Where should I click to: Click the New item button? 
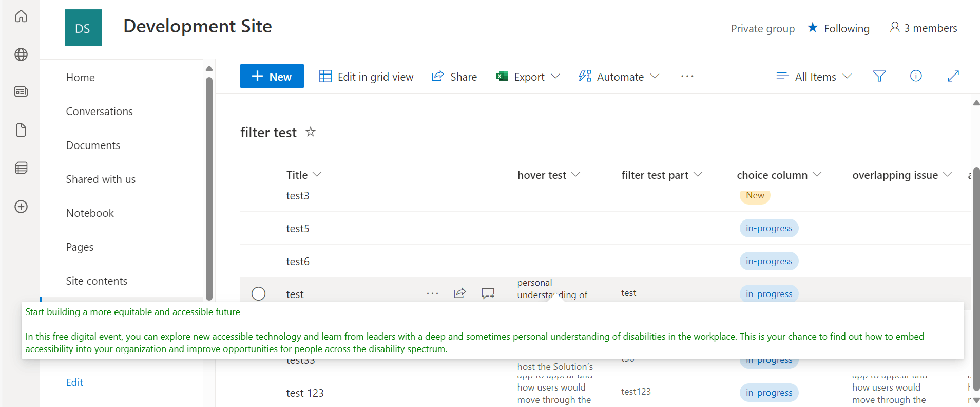click(x=272, y=76)
